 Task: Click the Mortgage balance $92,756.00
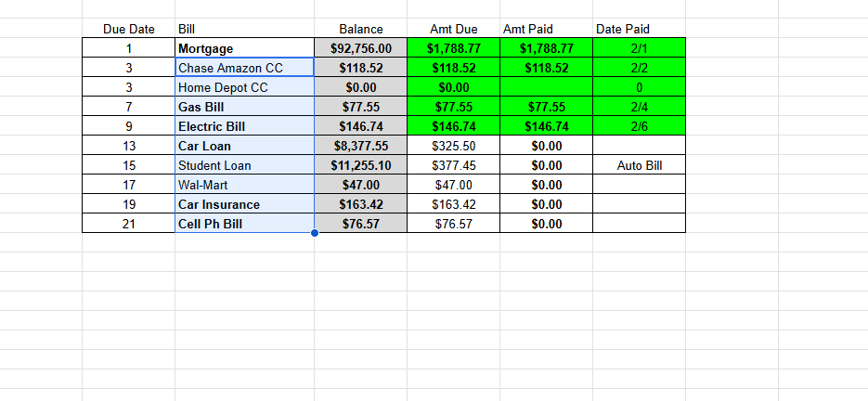tap(360, 48)
